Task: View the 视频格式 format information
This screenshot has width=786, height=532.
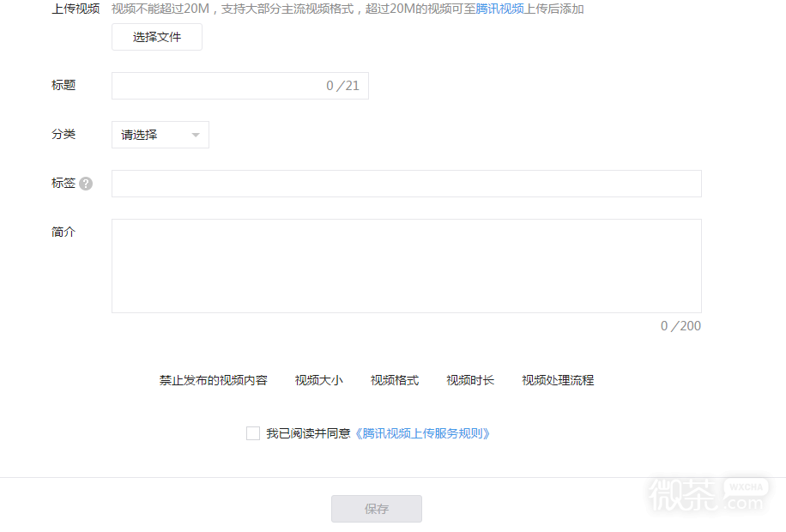Action: click(x=394, y=380)
